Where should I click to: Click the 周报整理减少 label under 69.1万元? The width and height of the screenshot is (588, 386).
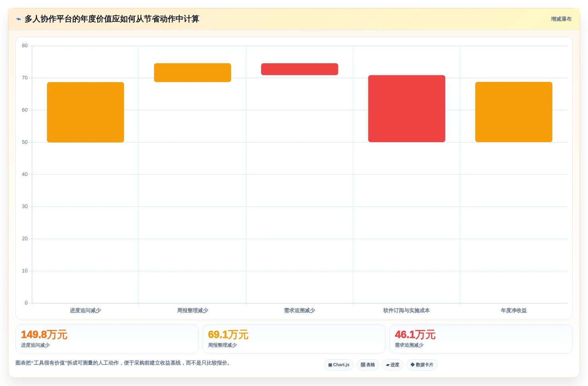pos(222,345)
